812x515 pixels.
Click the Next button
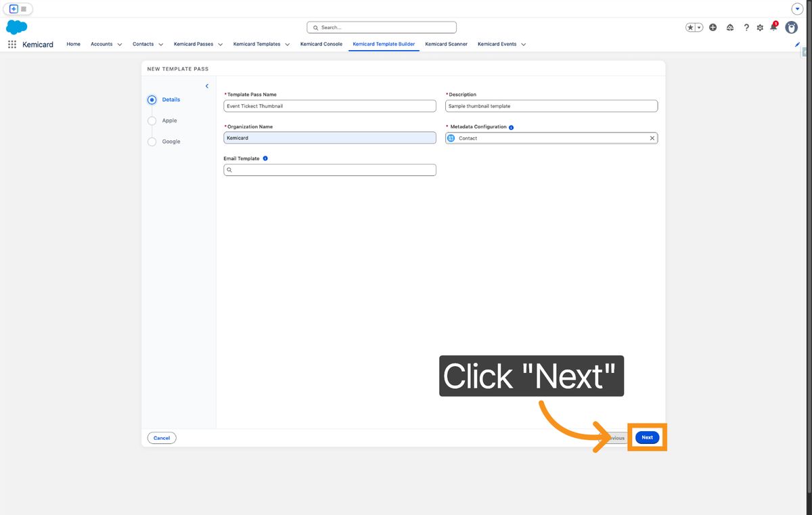coord(648,438)
